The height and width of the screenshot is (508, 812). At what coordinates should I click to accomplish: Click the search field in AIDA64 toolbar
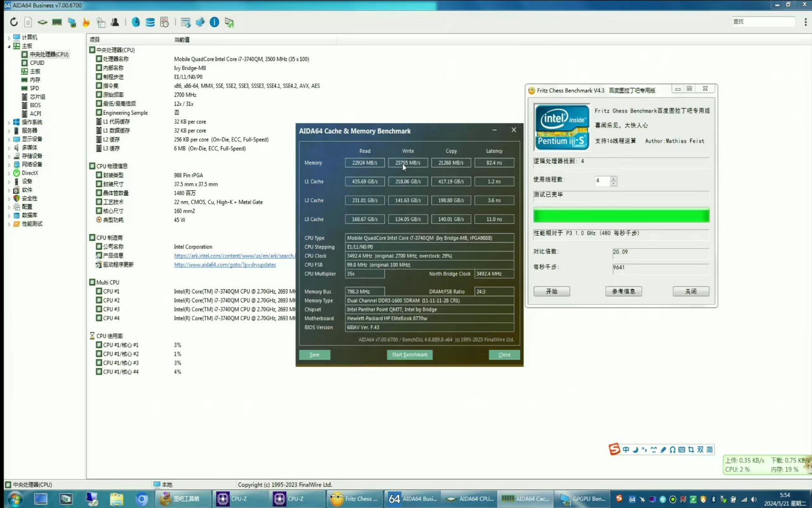tap(763, 22)
